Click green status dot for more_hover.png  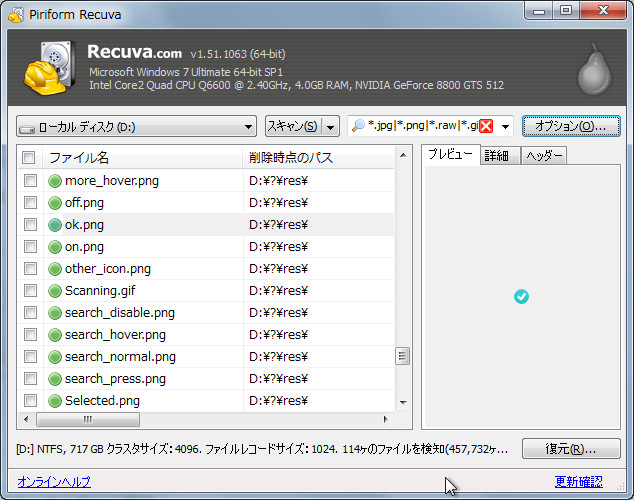pyautogui.click(x=55, y=181)
